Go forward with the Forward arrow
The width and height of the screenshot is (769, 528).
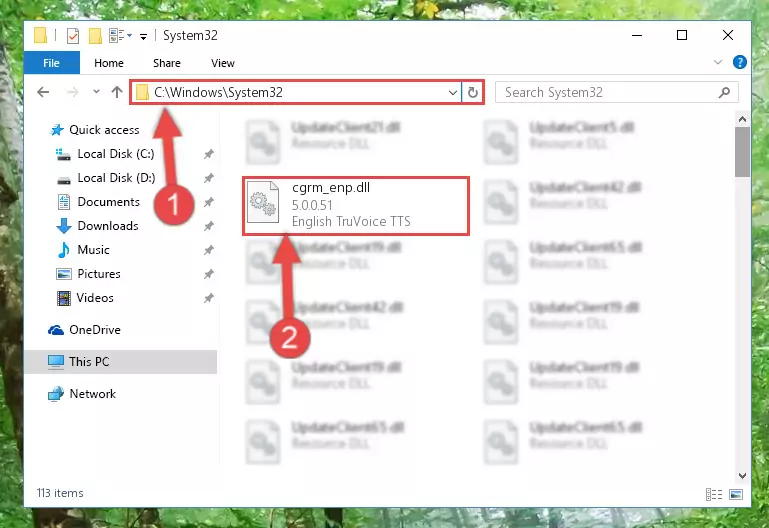(x=72, y=92)
